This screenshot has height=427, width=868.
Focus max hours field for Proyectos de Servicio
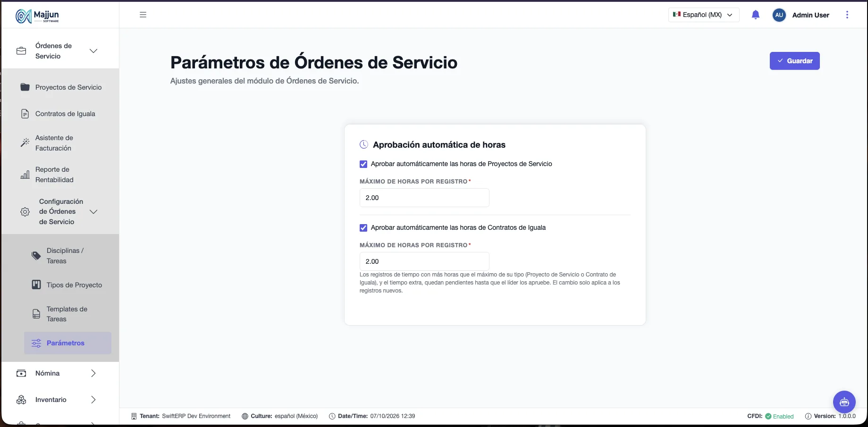pos(424,198)
